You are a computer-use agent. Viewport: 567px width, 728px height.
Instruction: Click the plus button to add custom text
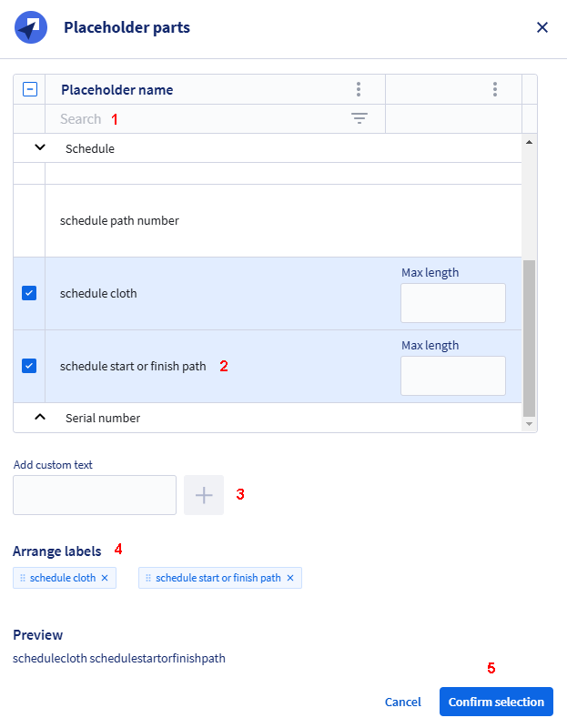204,495
